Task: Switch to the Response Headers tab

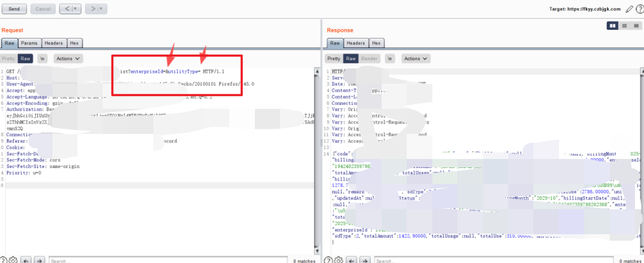Action: (x=355, y=43)
